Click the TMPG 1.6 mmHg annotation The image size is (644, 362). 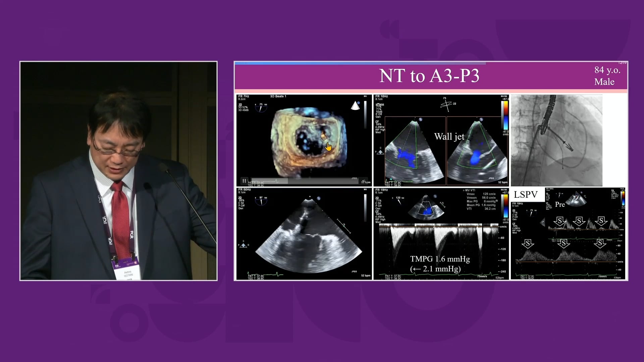click(x=440, y=259)
